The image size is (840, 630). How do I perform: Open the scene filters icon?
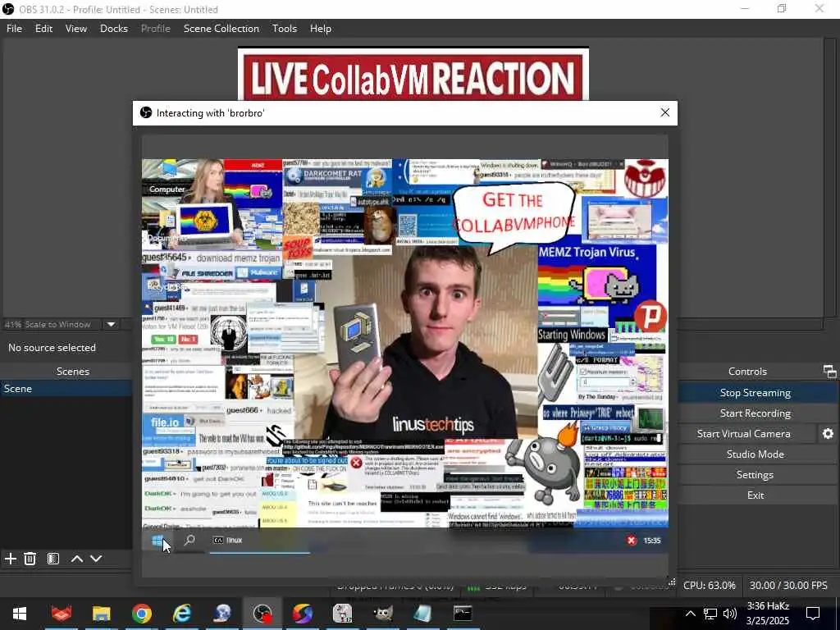53,559
